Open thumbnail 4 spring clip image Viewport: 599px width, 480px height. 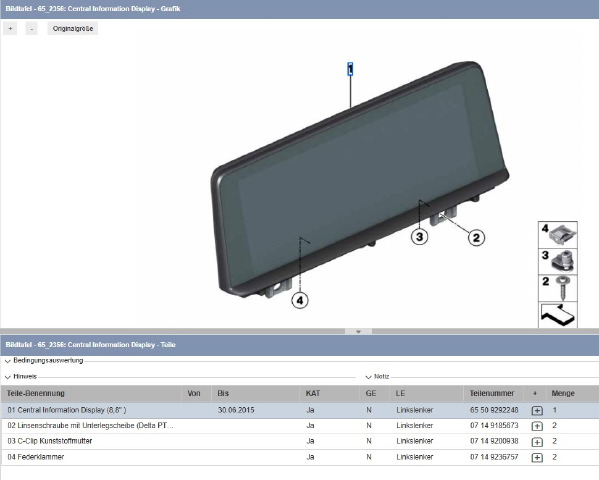coord(558,235)
